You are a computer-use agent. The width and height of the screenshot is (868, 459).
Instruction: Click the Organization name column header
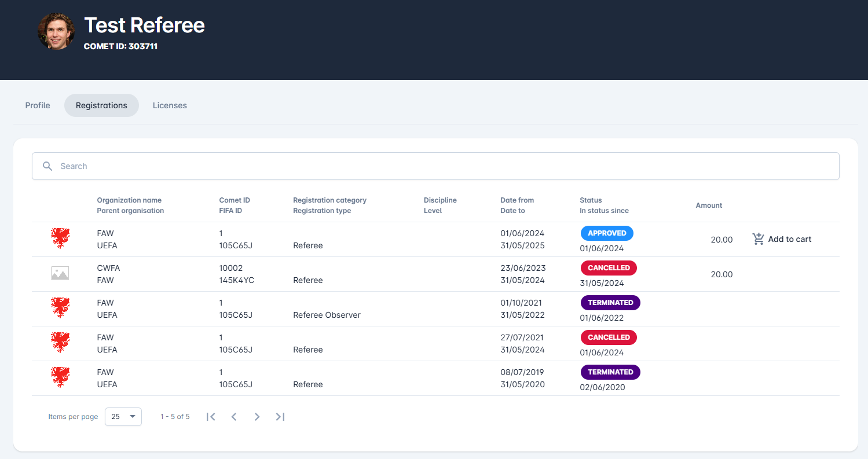pyautogui.click(x=129, y=200)
